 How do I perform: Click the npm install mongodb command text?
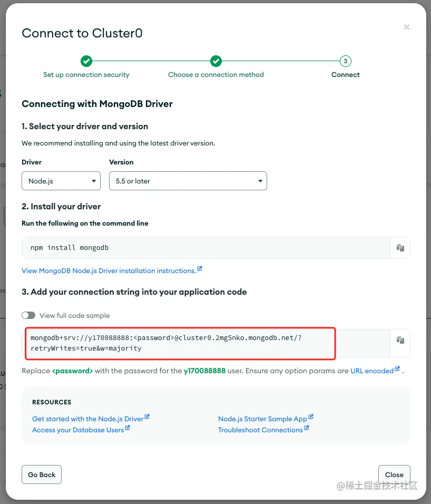coord(70,247)
